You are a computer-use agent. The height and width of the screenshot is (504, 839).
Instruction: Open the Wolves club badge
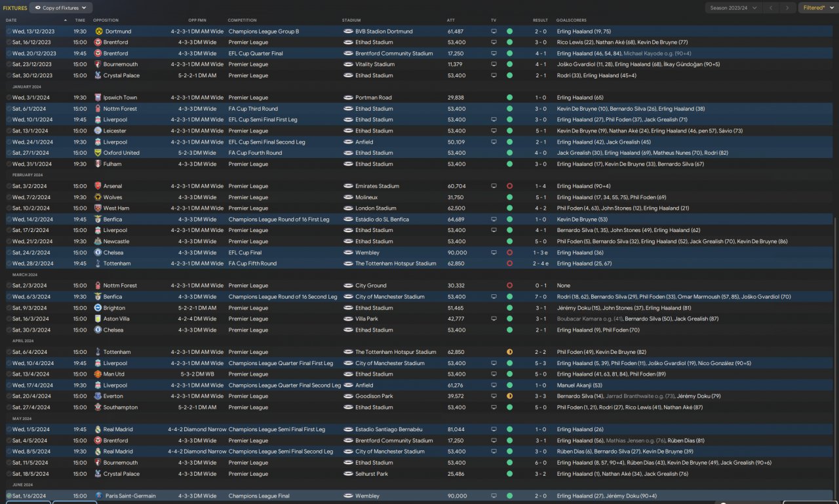98,197
